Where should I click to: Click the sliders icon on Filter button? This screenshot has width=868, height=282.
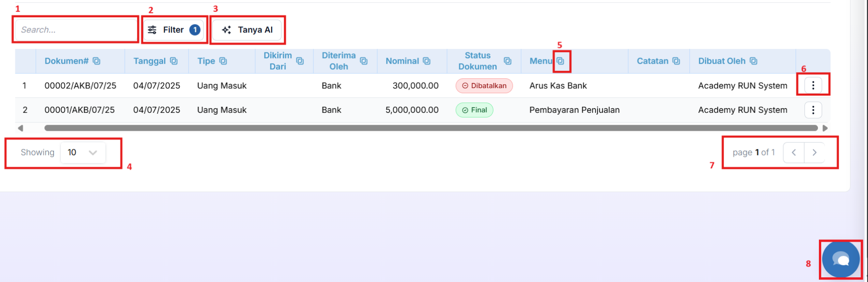152,30
